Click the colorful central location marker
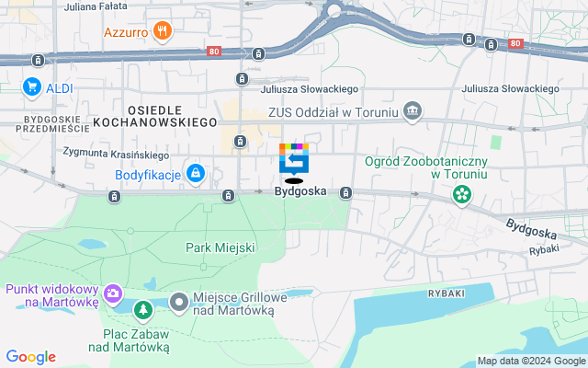This screenshot has height=368, width=588. coord(294,159)
